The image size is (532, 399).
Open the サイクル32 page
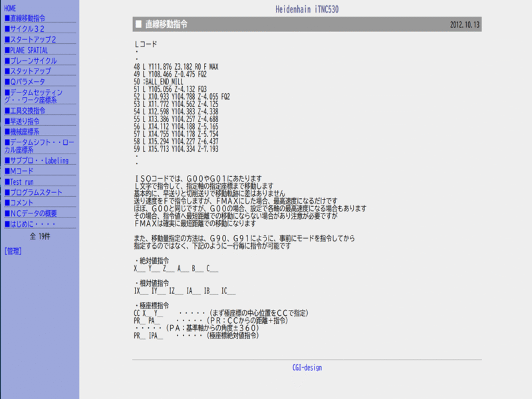pyautogui.click(x=30, y=29)
